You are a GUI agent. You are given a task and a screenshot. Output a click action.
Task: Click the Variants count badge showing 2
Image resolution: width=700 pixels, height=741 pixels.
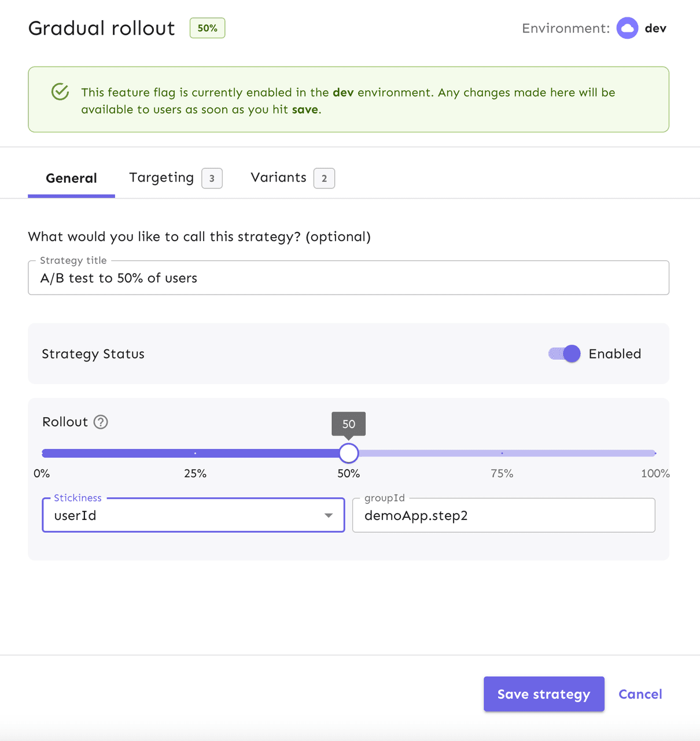coord(324,178)
